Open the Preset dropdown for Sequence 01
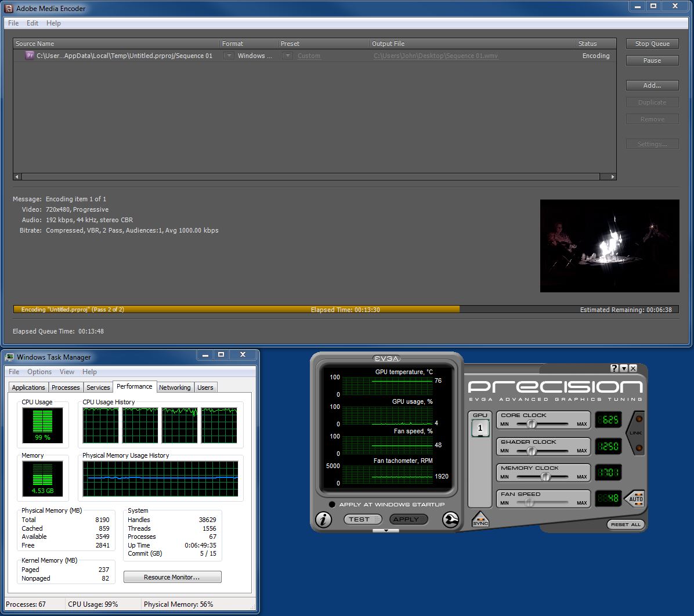The height and width of the screenshot is (616, 694). pos(288,56)
